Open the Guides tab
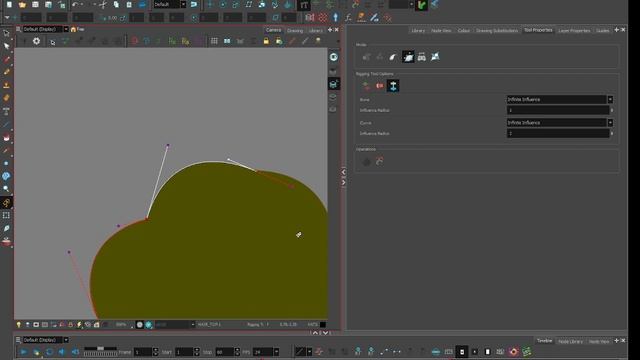This screenshot has width=640, height=360. (x=602, y=30)
